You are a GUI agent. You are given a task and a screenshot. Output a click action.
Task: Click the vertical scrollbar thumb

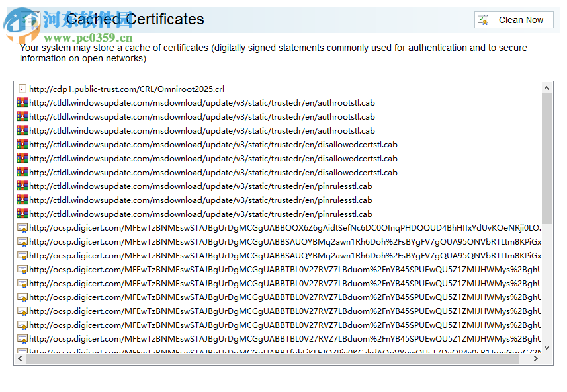coord(546,159)
